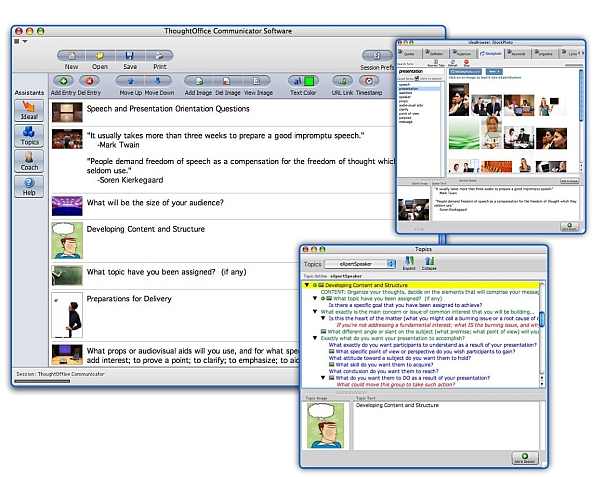Viewport: 600px width, 477px height.
Task: Switch to Hypernym tab in IdeaBrowser
Action: (x=462, y=54)
